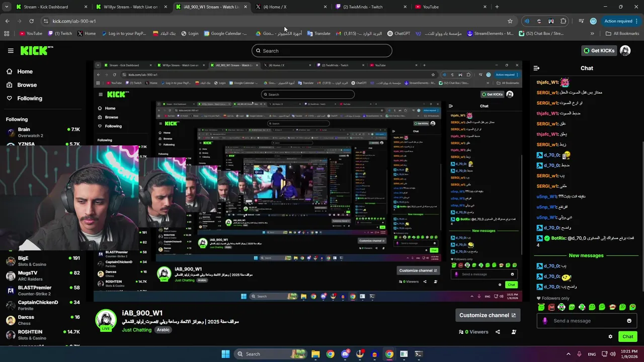Screen dimensions: 644x362
Task: Insert the red angry emote
Action: click(551, 307)
